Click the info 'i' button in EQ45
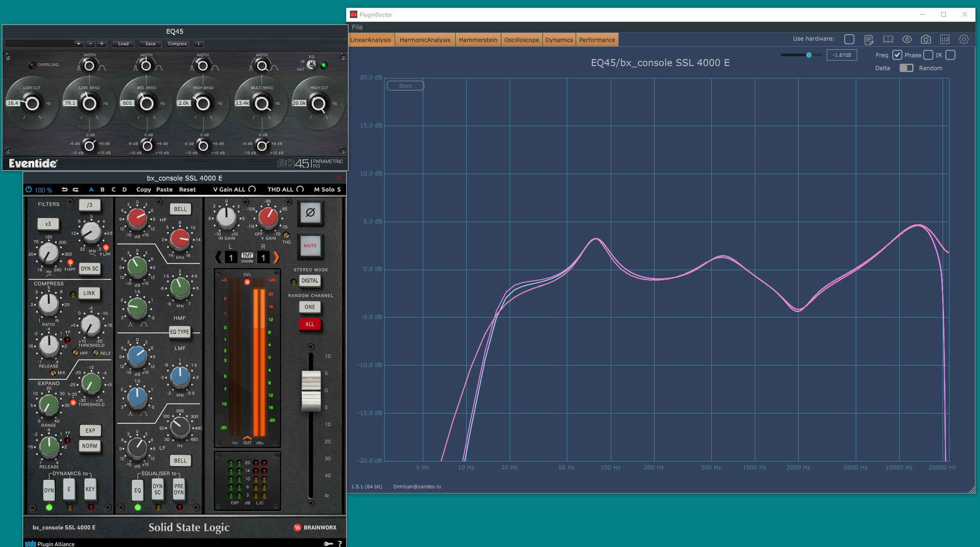 pos(198,44)
